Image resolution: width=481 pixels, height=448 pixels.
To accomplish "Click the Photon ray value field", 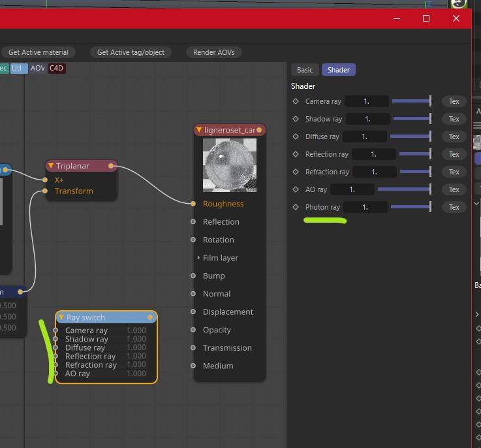I will pos(365,207).
